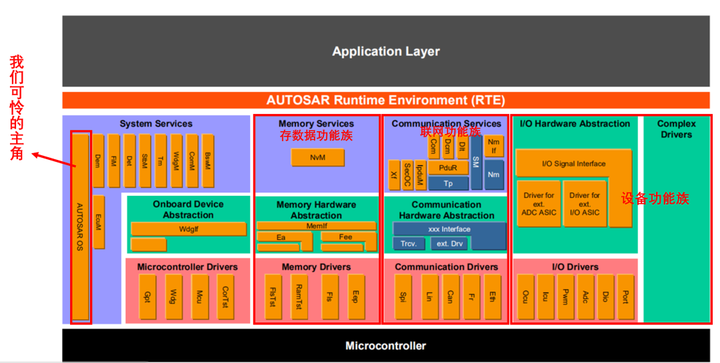Screen dimensions: 720x363
Task: Click the Fr driver block
Action: (x=472, y=296)
